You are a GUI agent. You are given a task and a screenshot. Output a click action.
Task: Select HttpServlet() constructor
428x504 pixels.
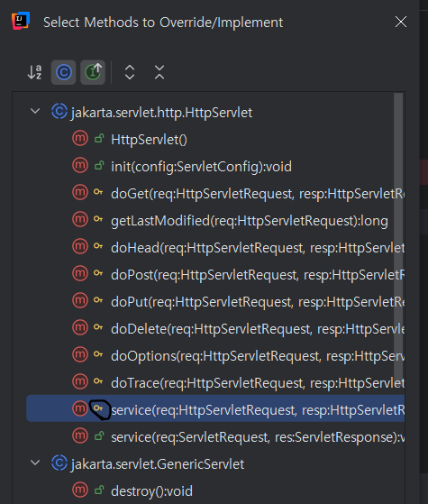tap(208, 140)
